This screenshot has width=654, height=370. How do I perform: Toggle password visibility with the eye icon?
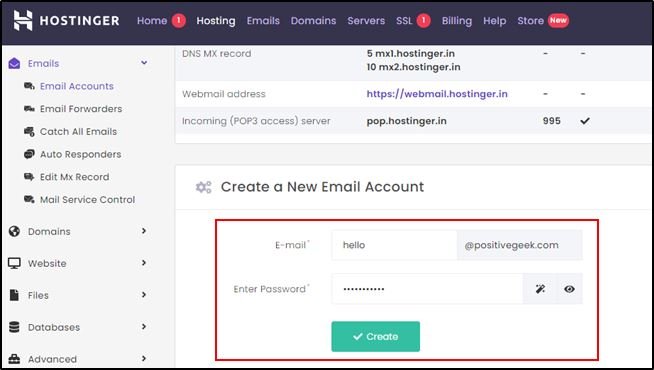[569, 289]
